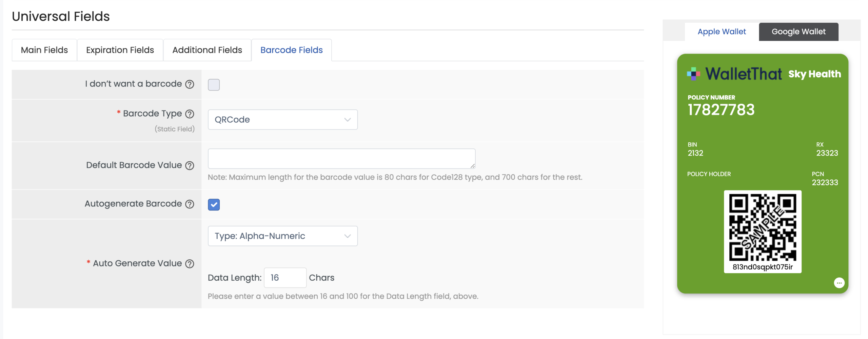Switch preview to Apple Wallet
868x339 pixels.
click(x=722, y=32)
